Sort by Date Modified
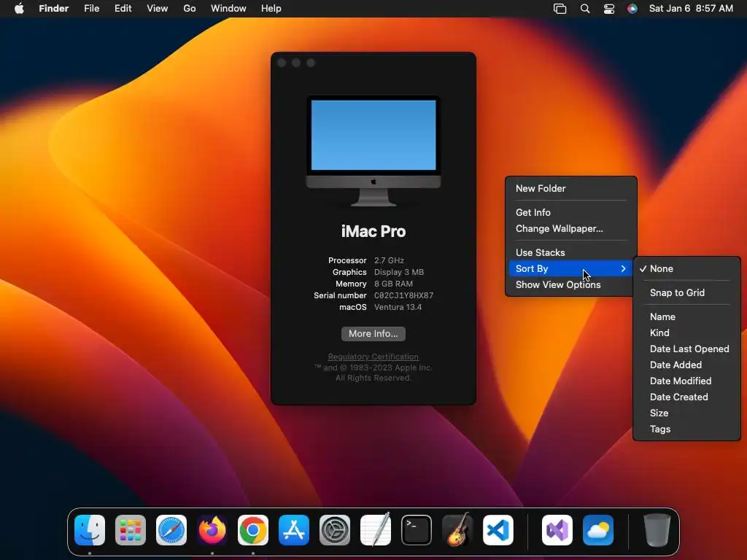The width and height of the screenshot is (747, 560). coord(686,381)
